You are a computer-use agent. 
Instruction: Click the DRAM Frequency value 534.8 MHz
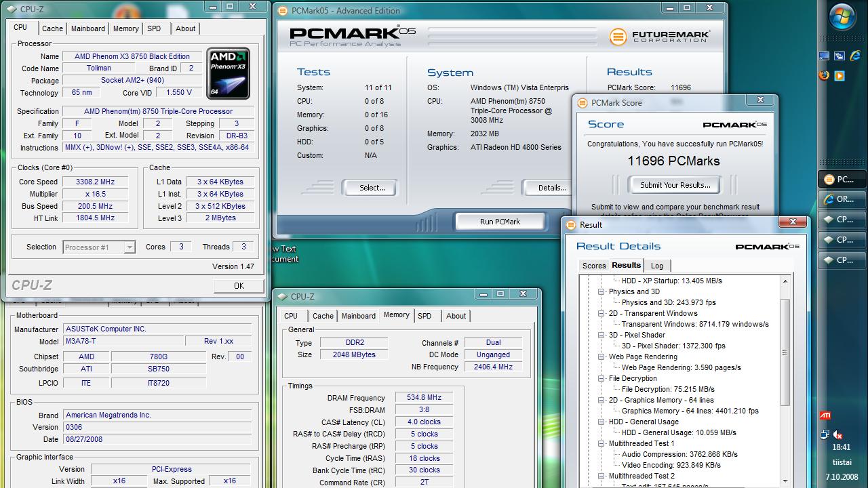[424, 398]
